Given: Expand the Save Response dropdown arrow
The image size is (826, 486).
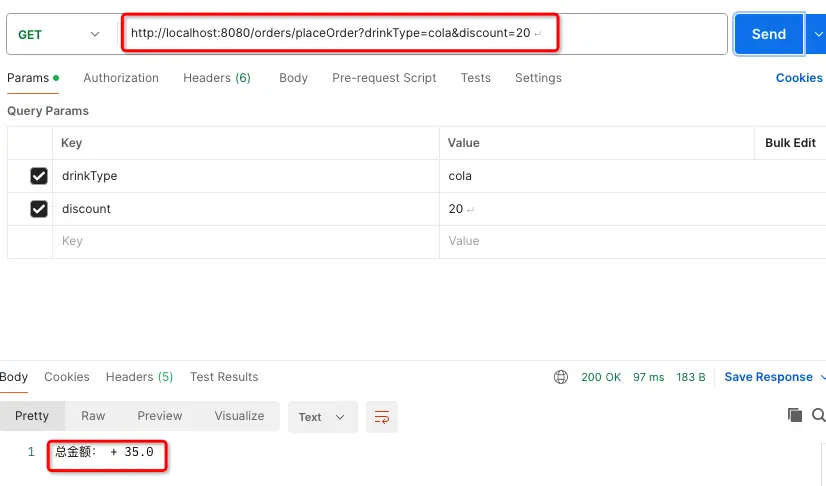Looking at the screenshot, I should [822, 377].
